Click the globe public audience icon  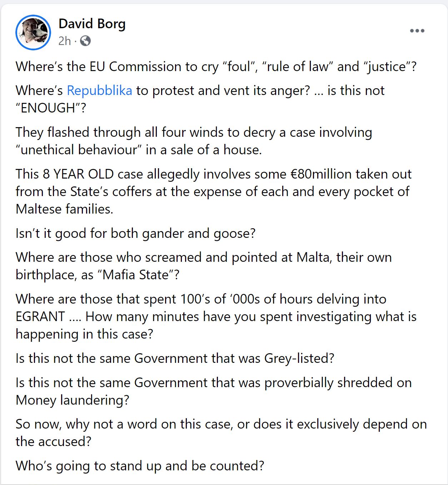[85, 41]
